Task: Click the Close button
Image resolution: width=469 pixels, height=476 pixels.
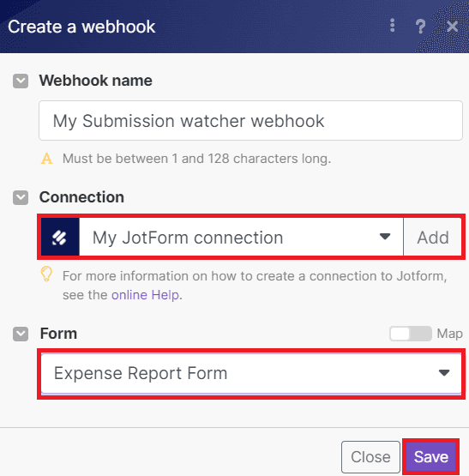Action: tap(370, 457)
